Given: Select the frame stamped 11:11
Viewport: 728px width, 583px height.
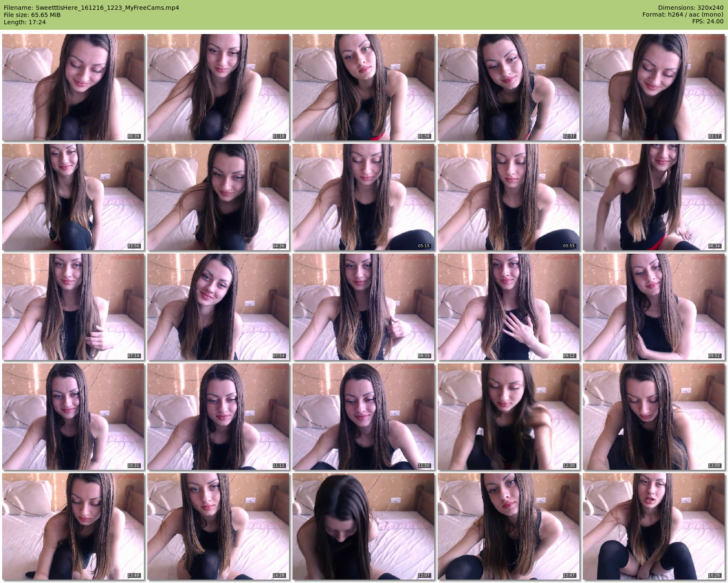Looking at the screenshot, I should tap(218, 417).
